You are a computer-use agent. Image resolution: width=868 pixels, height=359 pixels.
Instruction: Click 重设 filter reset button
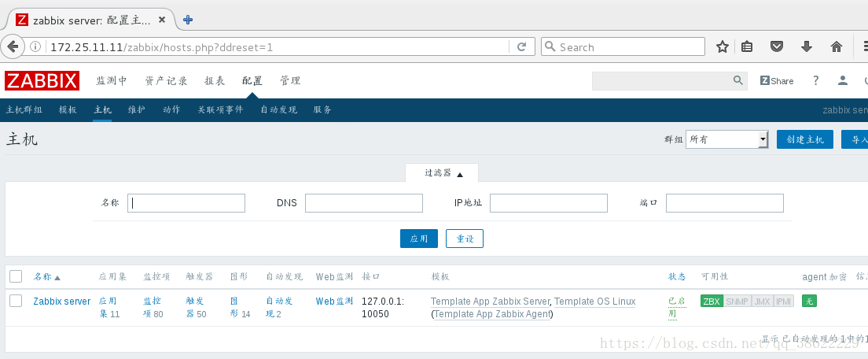(465, 239)
